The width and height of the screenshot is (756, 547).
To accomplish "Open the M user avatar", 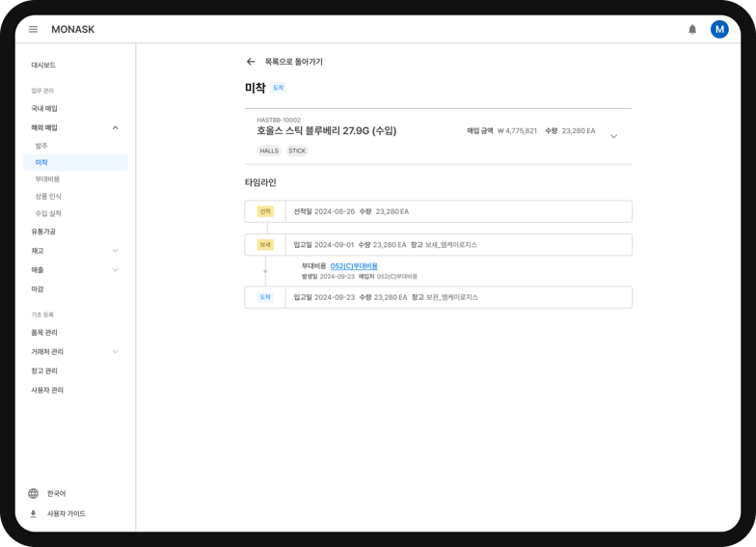I will pyautogui.click(x=719, y=29).
